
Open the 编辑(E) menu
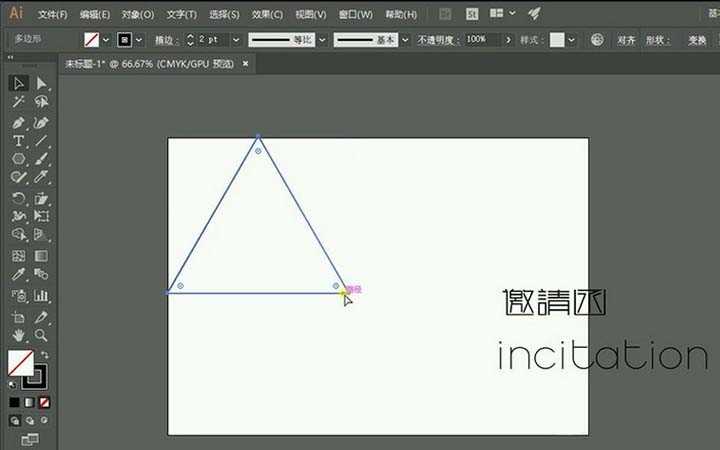click(95, 15)
